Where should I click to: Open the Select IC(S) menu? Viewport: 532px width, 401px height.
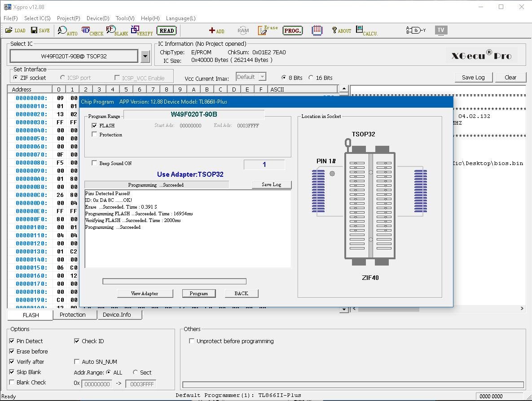37,18
